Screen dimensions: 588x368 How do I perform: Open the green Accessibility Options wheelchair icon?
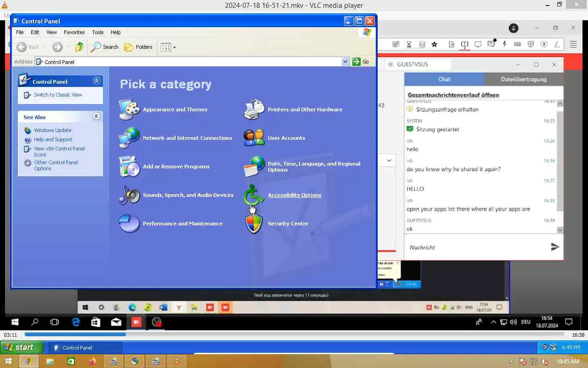(254, 195)
